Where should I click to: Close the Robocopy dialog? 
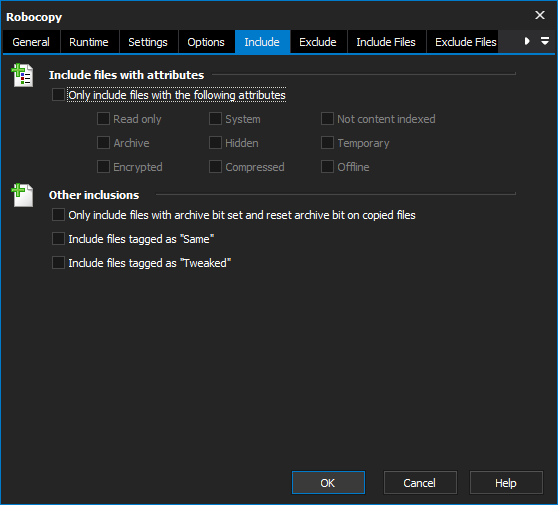539,15
